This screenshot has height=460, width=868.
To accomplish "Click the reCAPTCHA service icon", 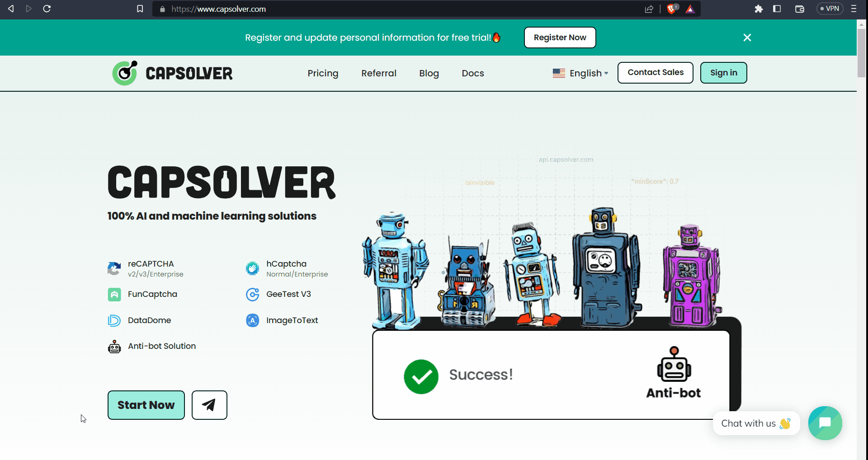I will (x=114, y=268).
